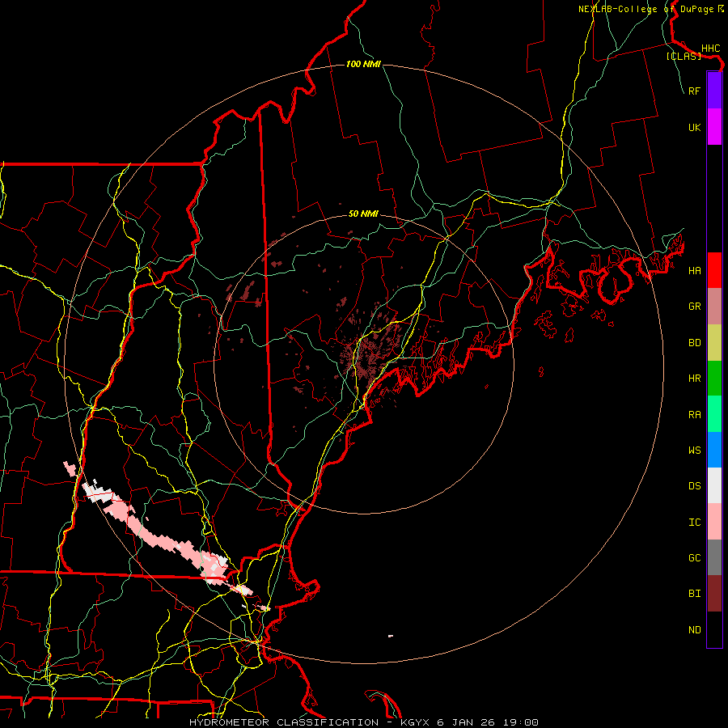
Task: Click the small white echo over the ocean
Action: (x=391, y=636)
